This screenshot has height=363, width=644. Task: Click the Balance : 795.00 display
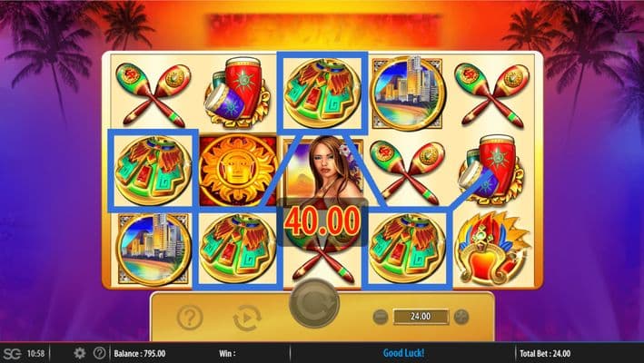(x=140, y=354)
